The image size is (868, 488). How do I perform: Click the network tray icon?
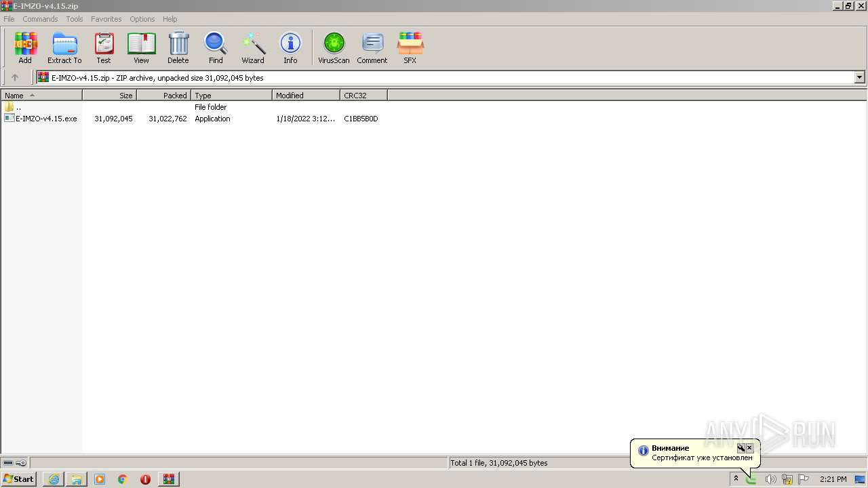pos(787,479)
